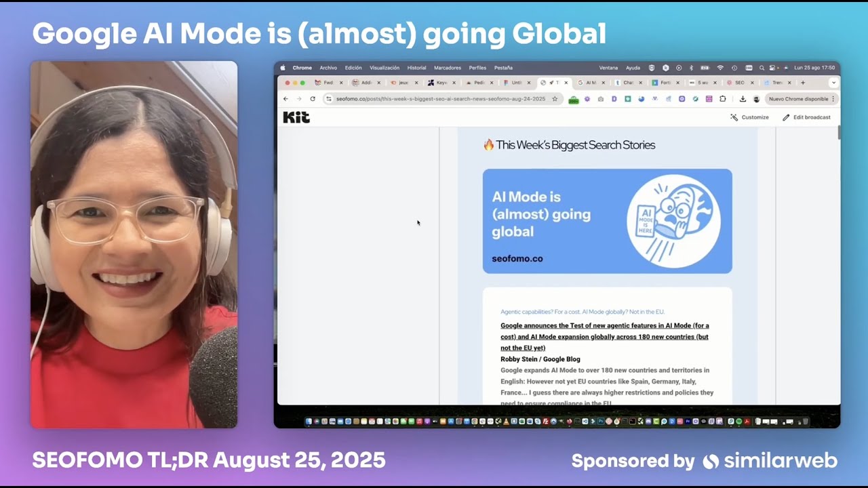Open the Trash in the Dock
Screen dimensions: 868x488
click(805, 422)
